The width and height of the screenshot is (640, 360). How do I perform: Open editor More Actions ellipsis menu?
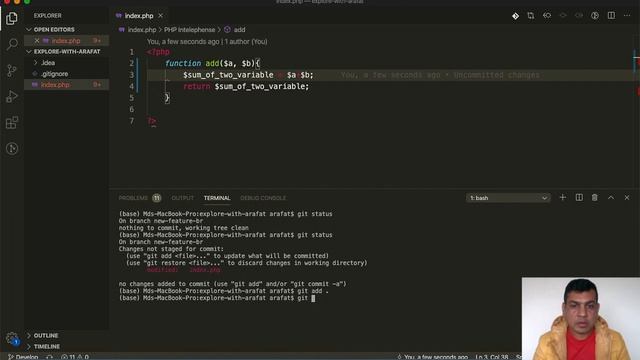point(627,16)
